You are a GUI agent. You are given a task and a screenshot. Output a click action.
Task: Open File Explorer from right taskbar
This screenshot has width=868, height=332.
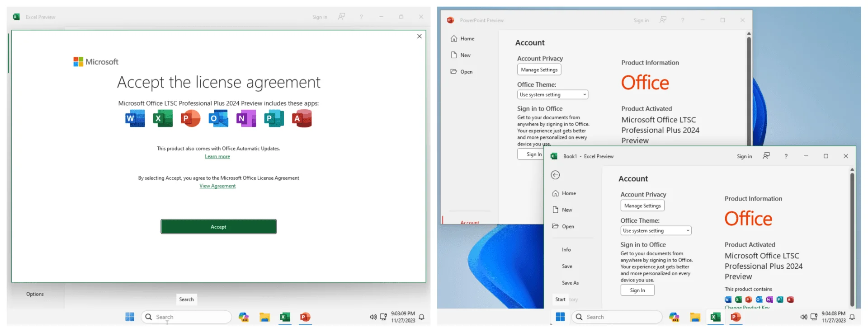pos(695,317)
